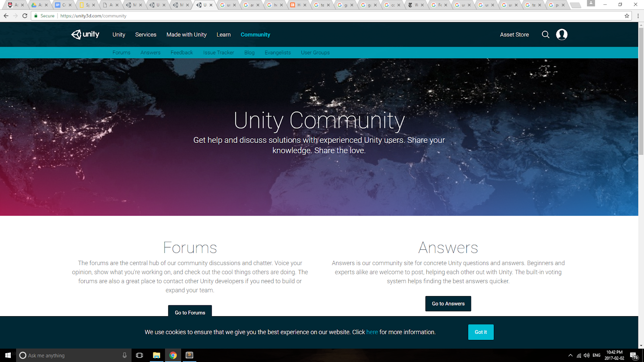Select the Community navigation item
The image size is (644, 362).
pos(255,35)
